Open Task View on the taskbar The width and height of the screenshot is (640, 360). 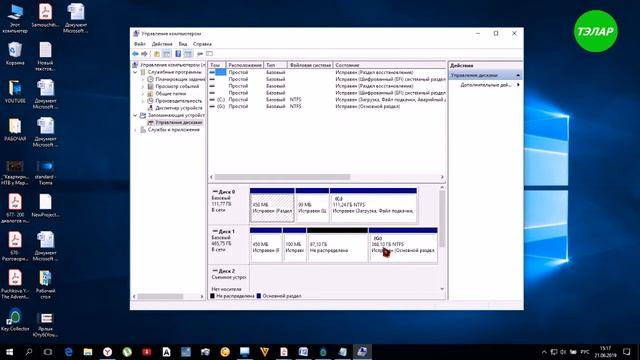pyautogui.click(x=48, y=352)
